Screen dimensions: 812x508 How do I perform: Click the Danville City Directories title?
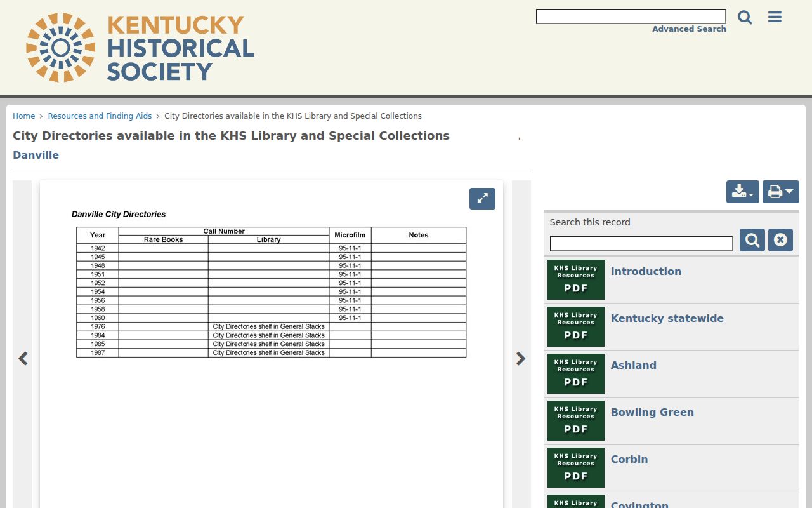point(119,215)
